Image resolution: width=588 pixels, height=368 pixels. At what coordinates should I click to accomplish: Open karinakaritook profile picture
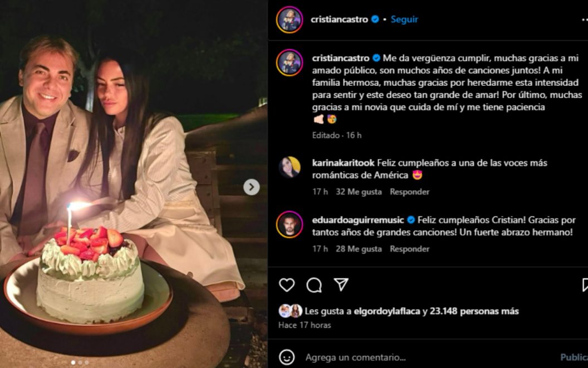(290, 167)
